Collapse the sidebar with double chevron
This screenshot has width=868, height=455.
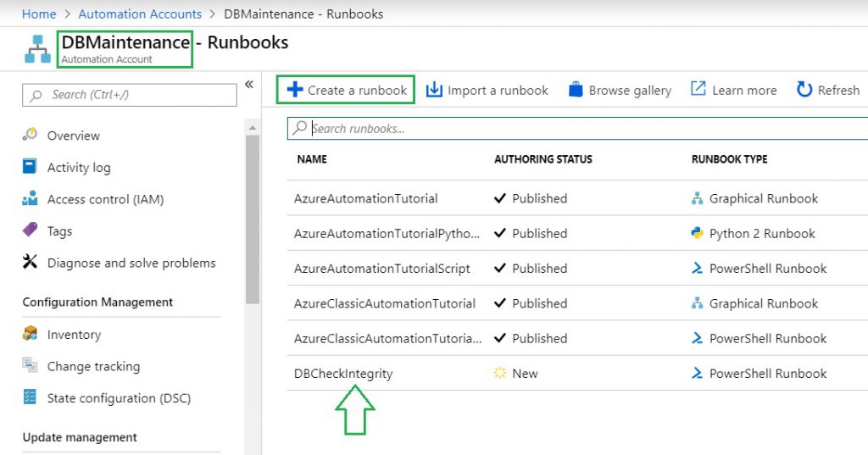pos(249,84)
